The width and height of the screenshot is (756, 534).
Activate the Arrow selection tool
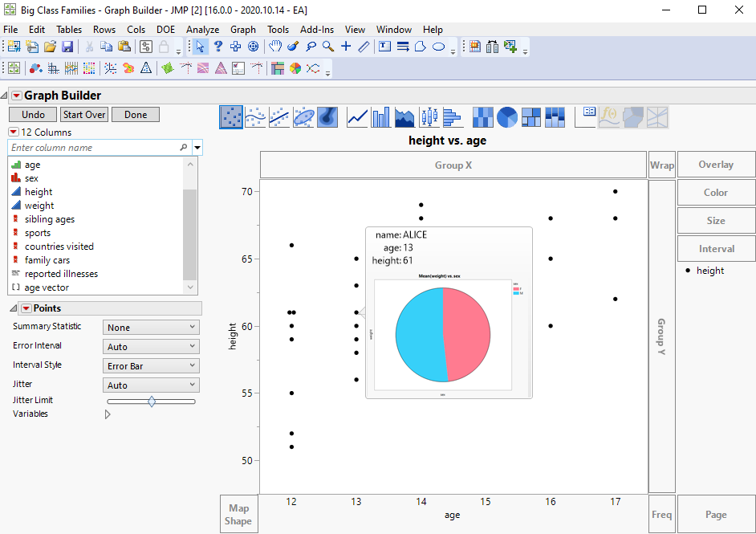(199, 46)
